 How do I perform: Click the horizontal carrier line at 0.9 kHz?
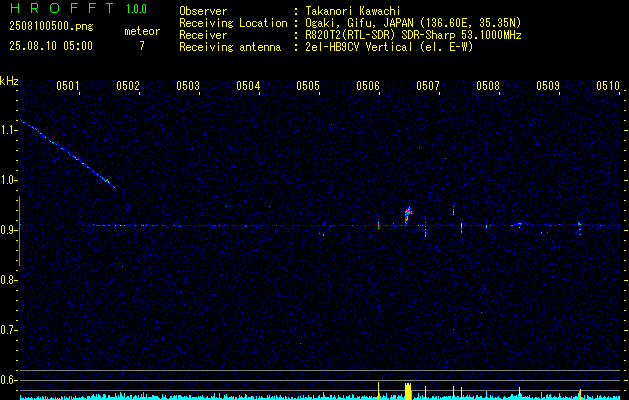(351, 225)
